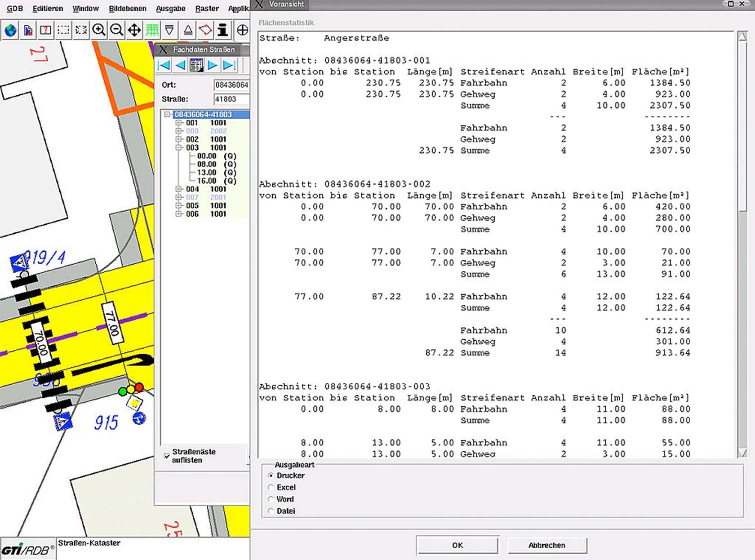Viewport: 755px width, 560px height.
Task: Select the Zoom Out magnifier tool
Action: coord(116,30)
